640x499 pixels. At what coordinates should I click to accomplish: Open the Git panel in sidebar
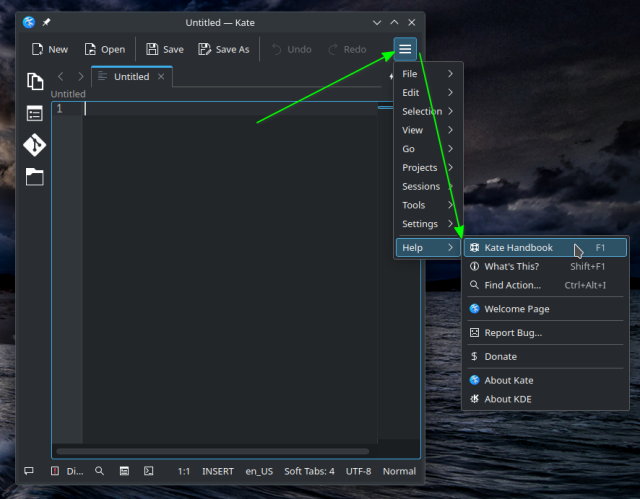pos(35,145)
